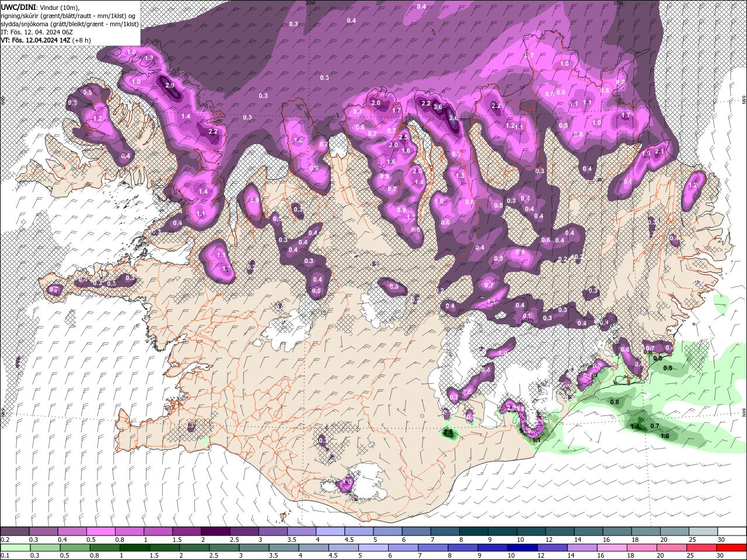Click the bright pink 0.5–0.8 snow scale swatch
747x560 pixels.
coord(100,531)
